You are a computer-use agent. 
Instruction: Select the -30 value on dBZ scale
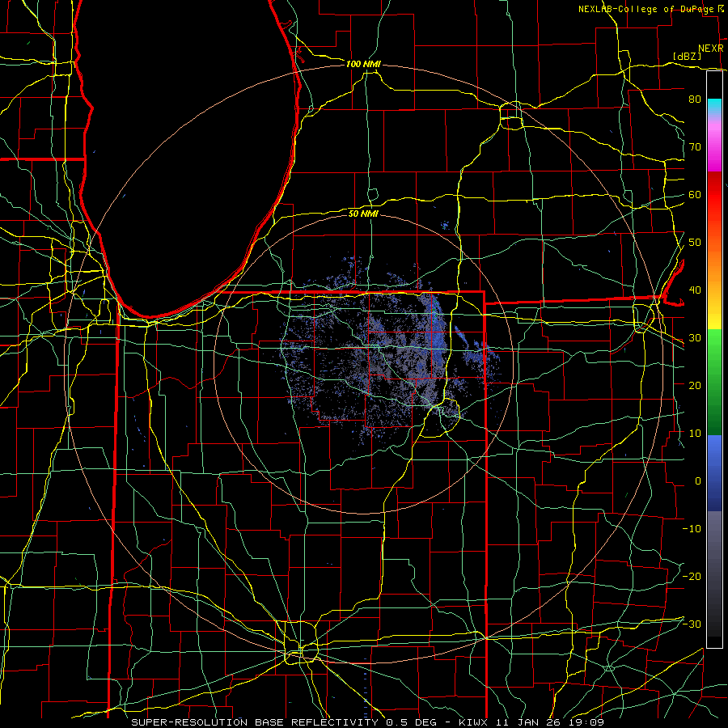pyautogui.click(x=692, y=624)
